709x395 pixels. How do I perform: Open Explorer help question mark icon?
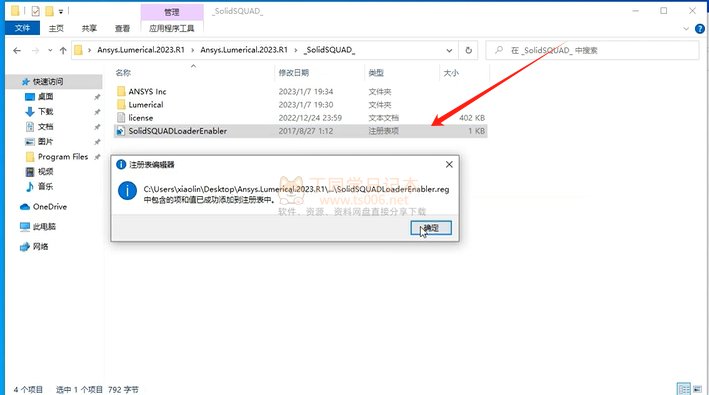click(700, 29)
